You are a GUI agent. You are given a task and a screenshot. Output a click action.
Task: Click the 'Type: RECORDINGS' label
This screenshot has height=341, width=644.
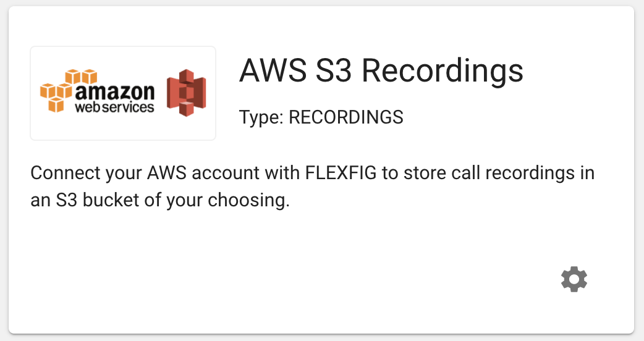pyautogui.click(x=321, y=117)
